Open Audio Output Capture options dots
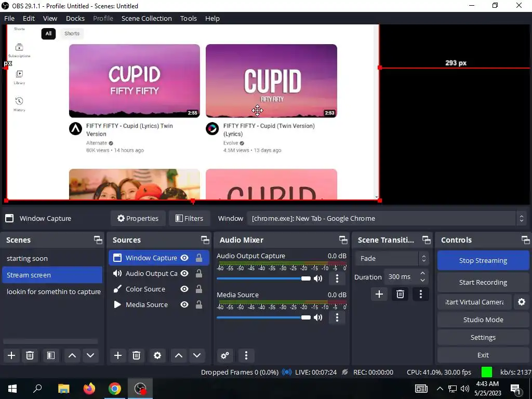 point(337,278)
